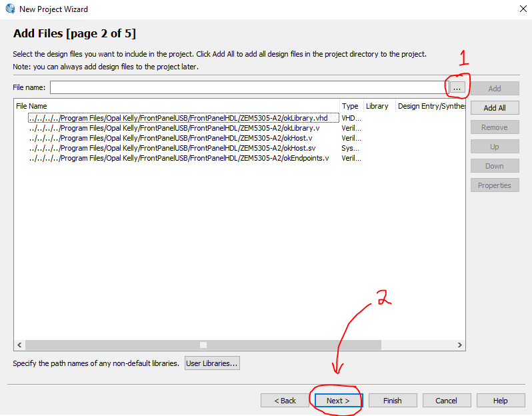532x416 pixels.
Task: Select the okEndpoints.v file row
Action: (179, 158)
